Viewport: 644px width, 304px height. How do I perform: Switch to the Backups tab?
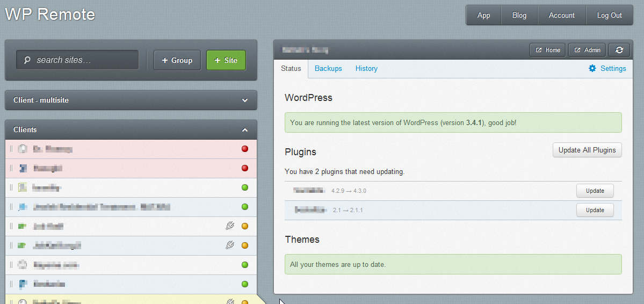pyautogui.click(x=328, y=68)
